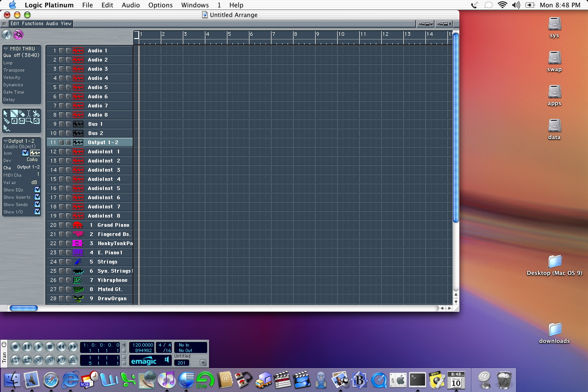
Task: Click the tempo display showing 120.0000
Action: click(x=143, y=345)
